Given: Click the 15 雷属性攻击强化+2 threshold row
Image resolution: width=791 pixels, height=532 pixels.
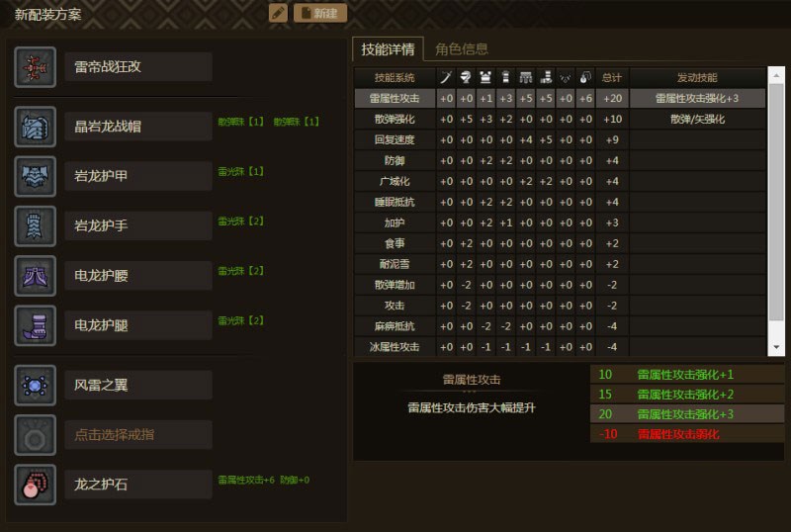Looking at the screenshot, I should click(687, 395).
